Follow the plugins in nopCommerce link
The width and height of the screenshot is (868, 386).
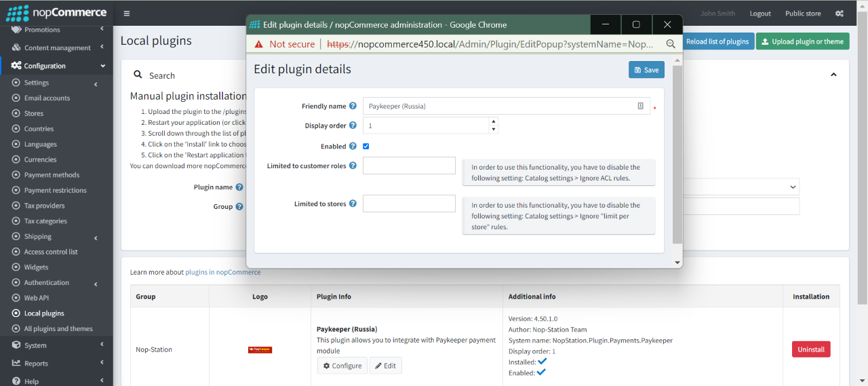tap(222, 272)
